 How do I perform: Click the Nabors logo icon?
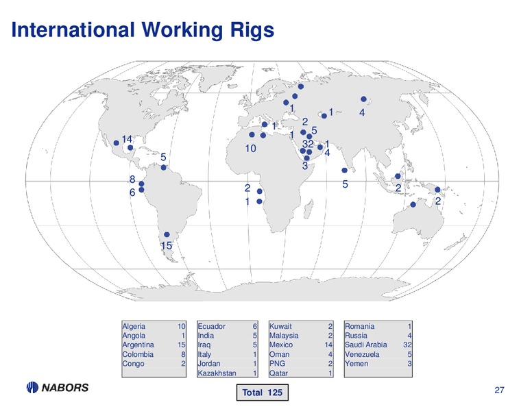tap(33, 387)
